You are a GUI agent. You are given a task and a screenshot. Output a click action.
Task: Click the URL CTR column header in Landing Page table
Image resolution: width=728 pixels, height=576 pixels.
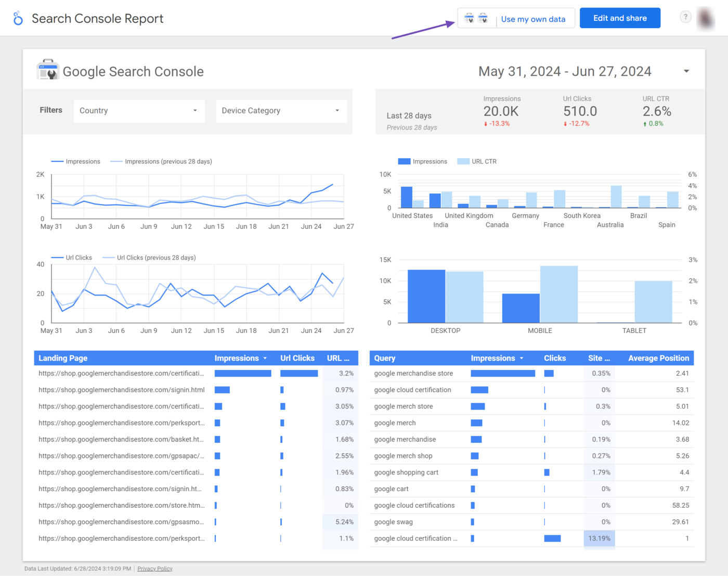338,358
